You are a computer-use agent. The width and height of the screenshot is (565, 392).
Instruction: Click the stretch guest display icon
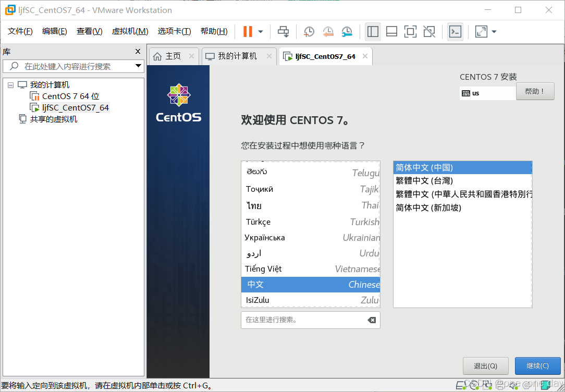tap(482, 32)
